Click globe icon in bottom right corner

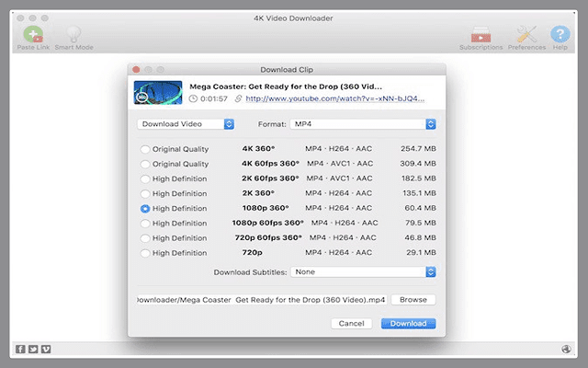point(567,350)
